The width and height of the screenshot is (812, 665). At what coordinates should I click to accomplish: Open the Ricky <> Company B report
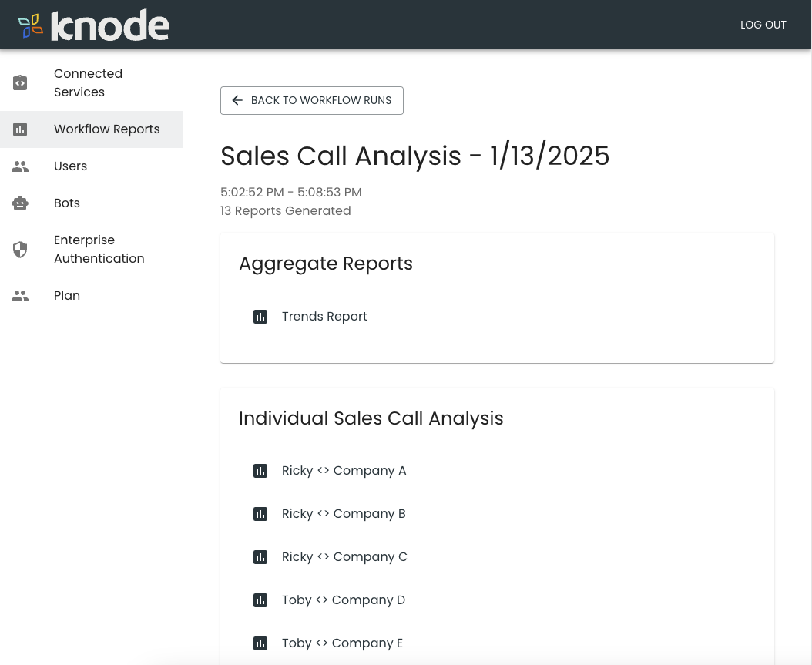tap(344, 514)
